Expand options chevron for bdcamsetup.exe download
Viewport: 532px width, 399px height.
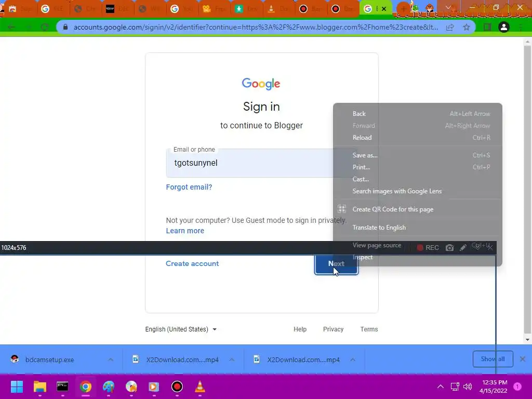(x=111, y=360)
